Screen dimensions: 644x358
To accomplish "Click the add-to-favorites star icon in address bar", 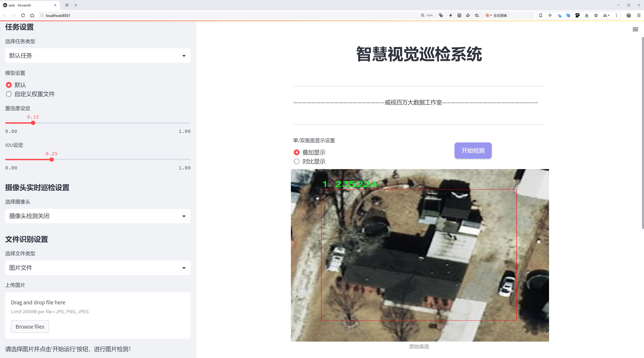I will pyautogui.click(x=477, y=16).
